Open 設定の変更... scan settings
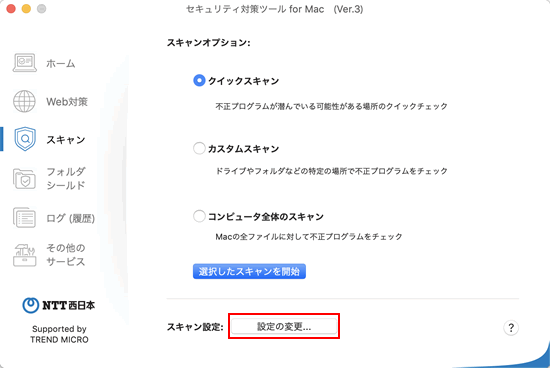The width and height of the screenshot is (550, 368). pos(284,327)
